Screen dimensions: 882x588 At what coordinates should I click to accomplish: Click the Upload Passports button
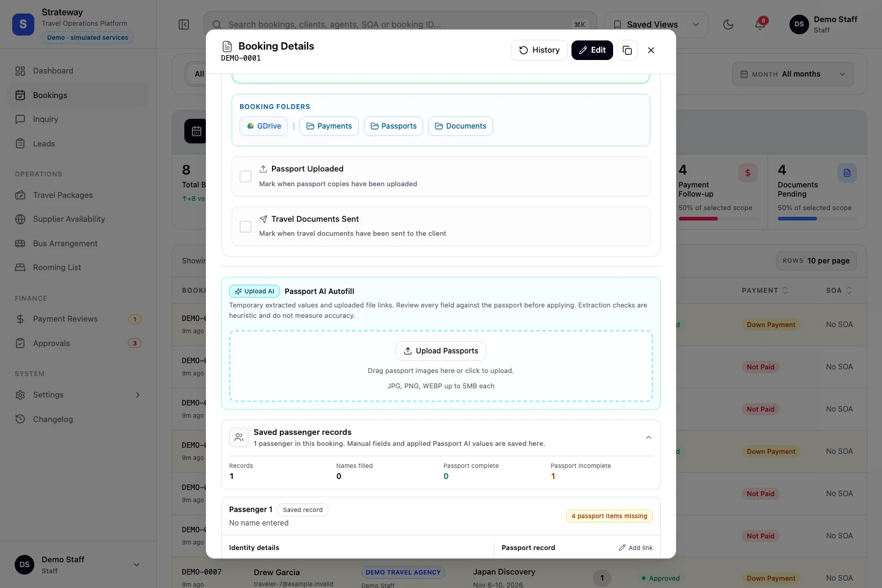[x=441, y=351]
